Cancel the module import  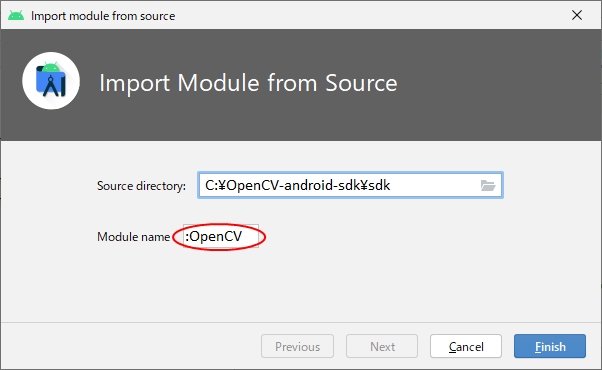click(x=466, y=346)
